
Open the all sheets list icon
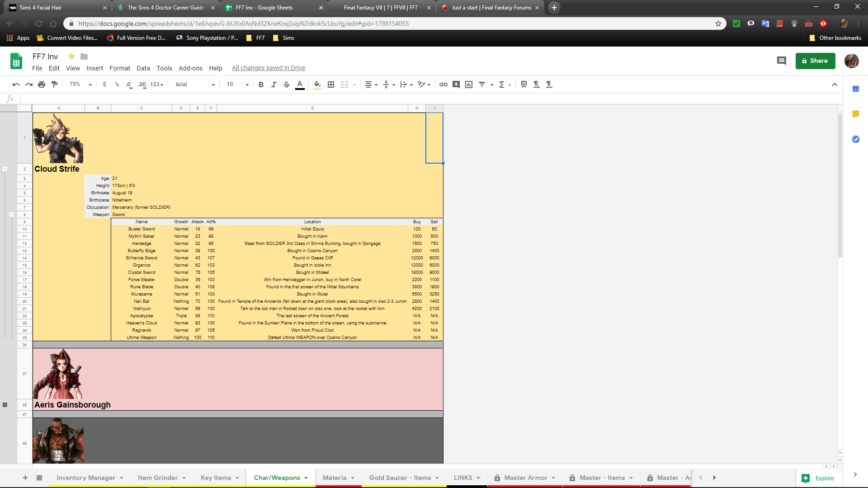pos(39,478)
